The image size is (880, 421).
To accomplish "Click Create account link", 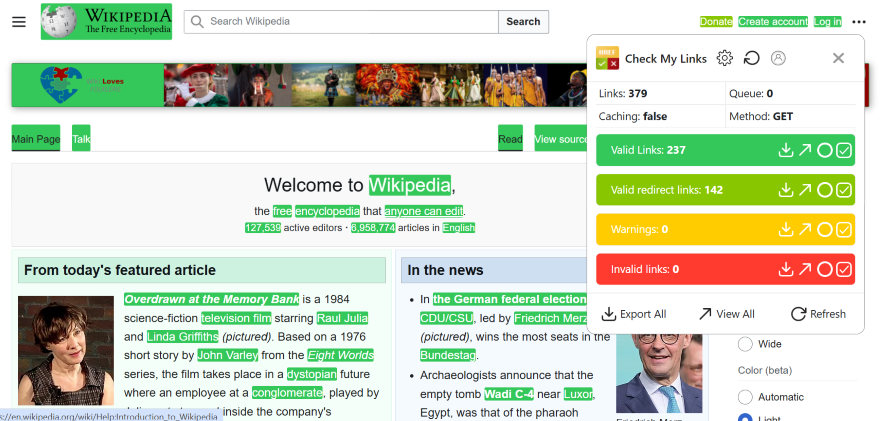I will (773, 22).
